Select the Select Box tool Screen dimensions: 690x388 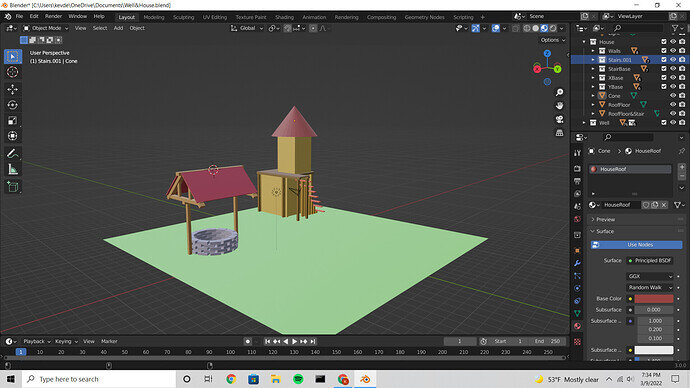point(13,56)
